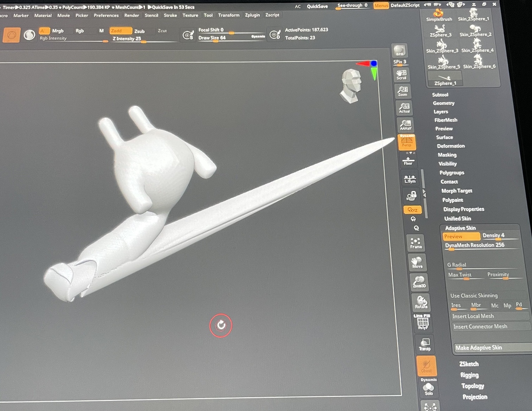Viewport: 532px width, 411px height.
Task: Click Insert Connector Mesh button
Action: pyautogui.click(x=491, y=326)
